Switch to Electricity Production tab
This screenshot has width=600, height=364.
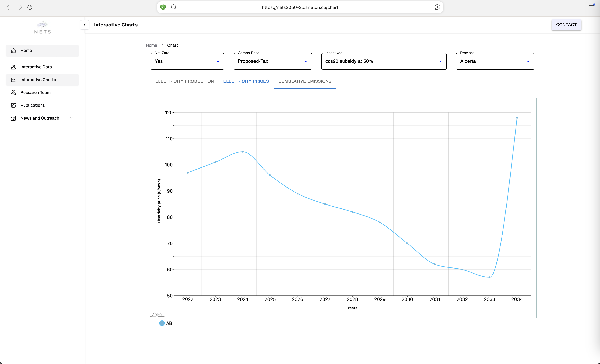coord(184,81)
